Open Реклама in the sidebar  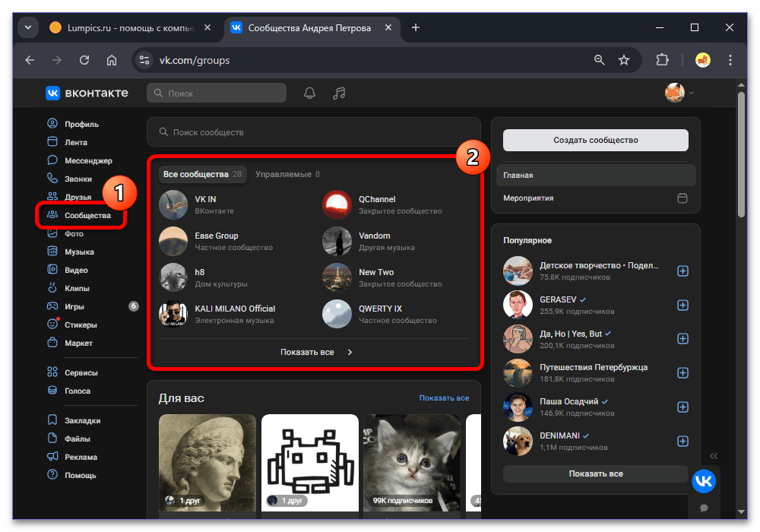(x=81, y=457)
